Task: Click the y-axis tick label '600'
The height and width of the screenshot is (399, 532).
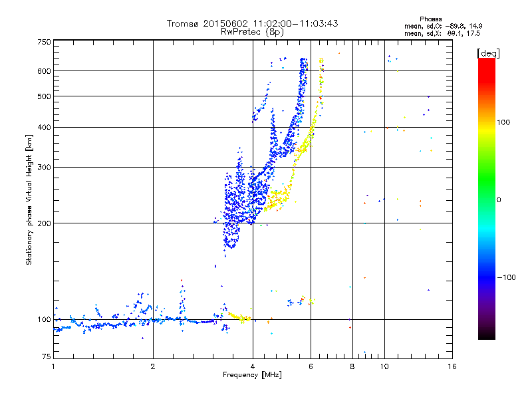Action: (x=44, y=71)
